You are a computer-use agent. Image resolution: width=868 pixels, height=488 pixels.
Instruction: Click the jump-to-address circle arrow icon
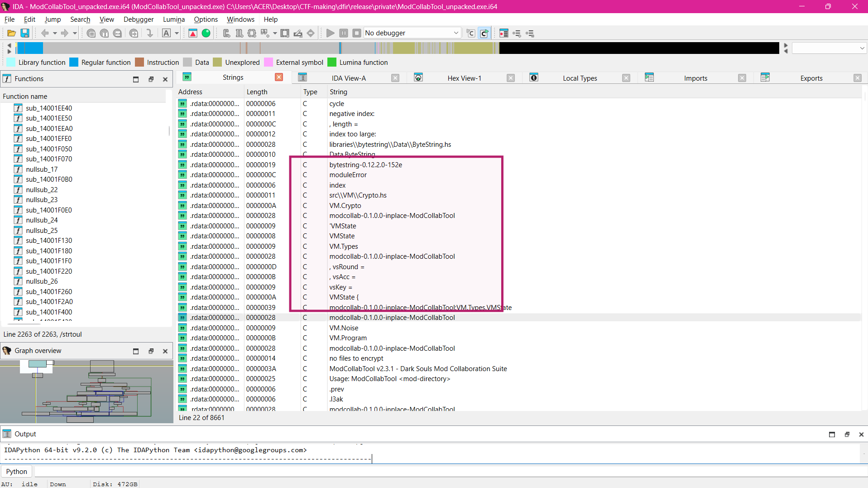pyautogui.click(x=134, y=33)
